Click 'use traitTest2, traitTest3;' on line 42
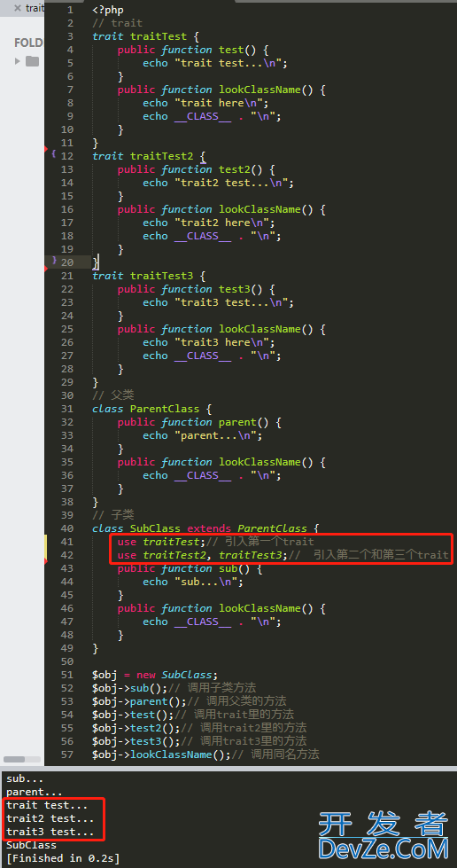This screenshot has height=868, width=457. [202, 555]
